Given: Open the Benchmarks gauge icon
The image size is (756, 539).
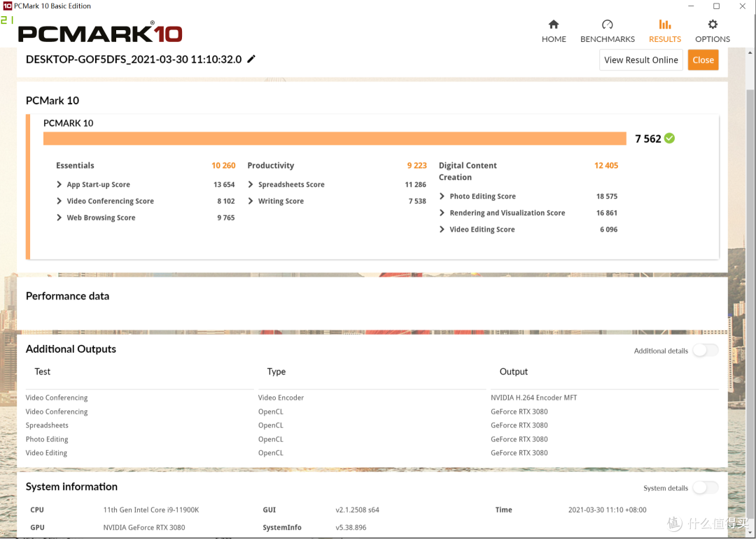Looking at the screenshot, I should tap(607, 24).
